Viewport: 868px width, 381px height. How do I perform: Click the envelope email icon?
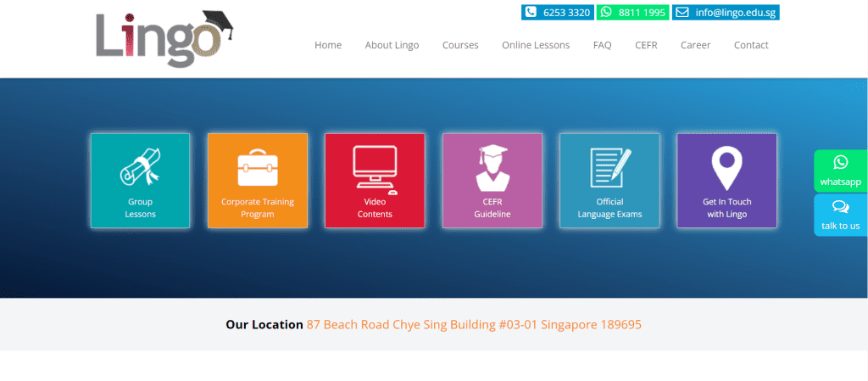[x=682, y=12]
